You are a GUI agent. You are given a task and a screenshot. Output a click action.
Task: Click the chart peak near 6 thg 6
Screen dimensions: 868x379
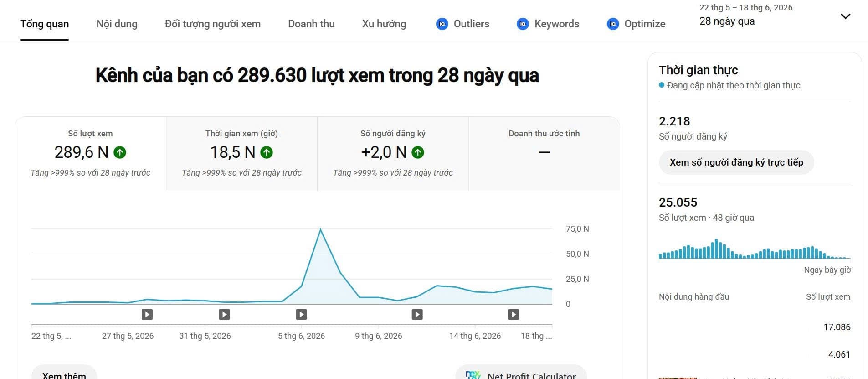point(320,229)
